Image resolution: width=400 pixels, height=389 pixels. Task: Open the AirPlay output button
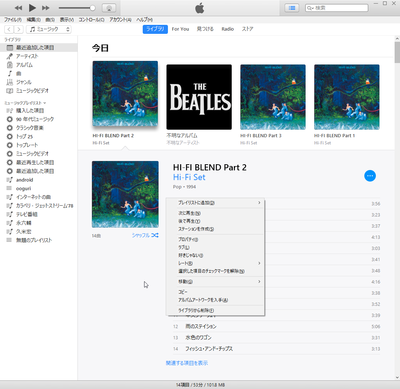[x=109, y=8]
